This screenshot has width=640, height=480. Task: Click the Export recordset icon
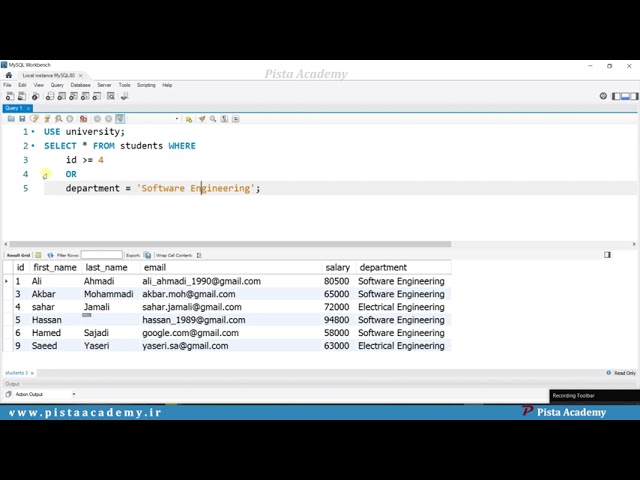point(147,255)
